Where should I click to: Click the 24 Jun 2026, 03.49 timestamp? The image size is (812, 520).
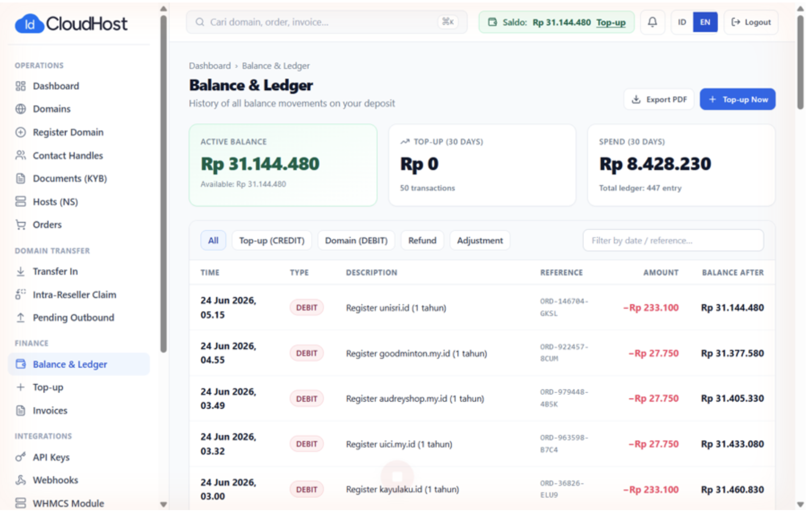coord(229,399)
